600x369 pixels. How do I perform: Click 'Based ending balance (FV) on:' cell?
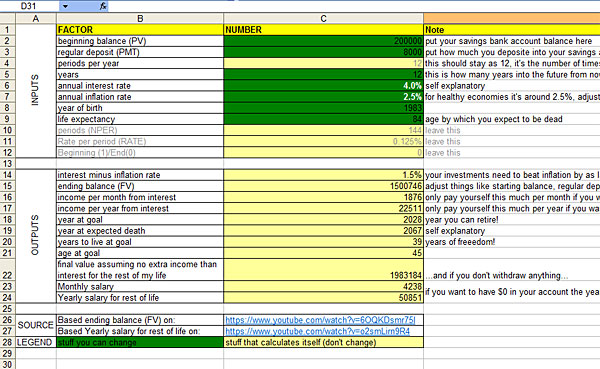pos(140,320)
